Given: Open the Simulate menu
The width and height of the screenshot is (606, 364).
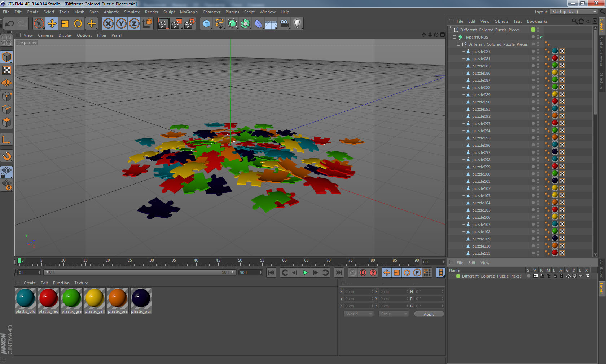Looking at the screenshot, I should coord(132,12).
